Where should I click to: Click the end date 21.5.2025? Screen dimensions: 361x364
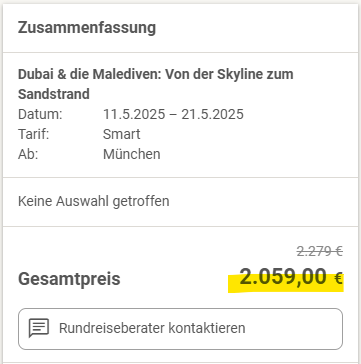click(x=213, y=114)
